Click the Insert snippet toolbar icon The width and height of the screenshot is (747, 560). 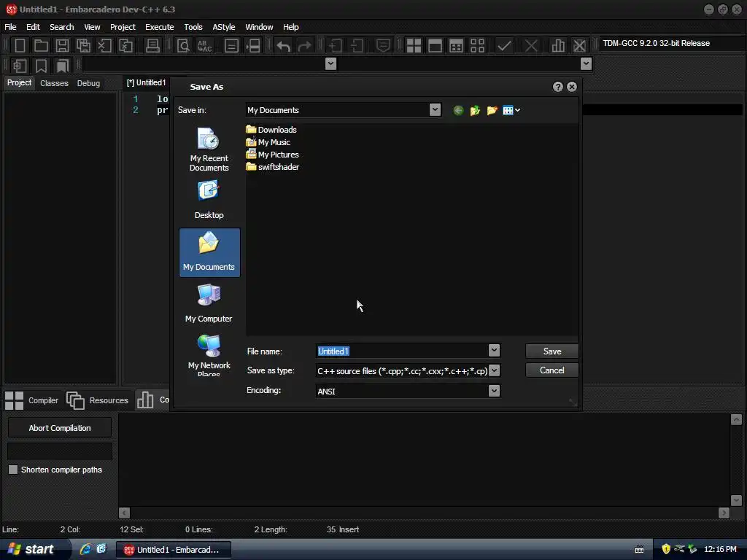[x=20, y=66]
